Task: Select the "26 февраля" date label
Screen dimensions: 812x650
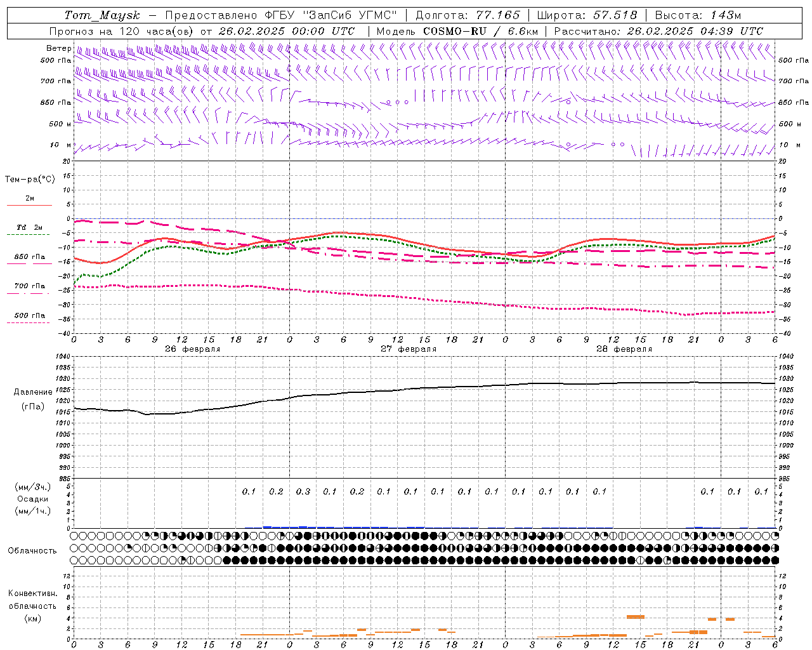Action: (x=193, y=349)
